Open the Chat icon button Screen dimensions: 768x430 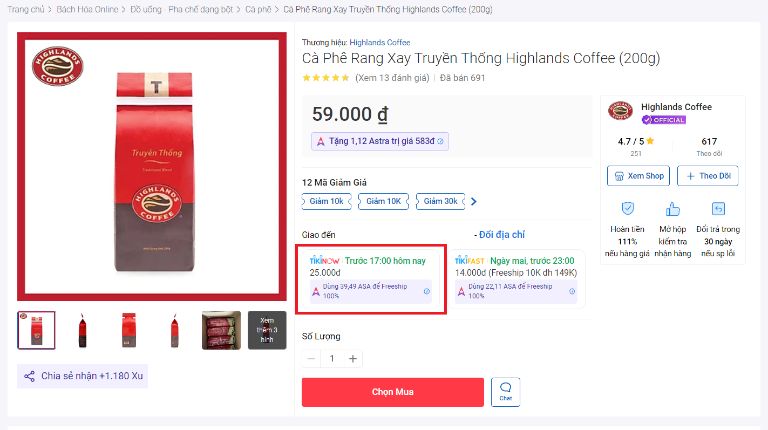[x=505, y=392]
